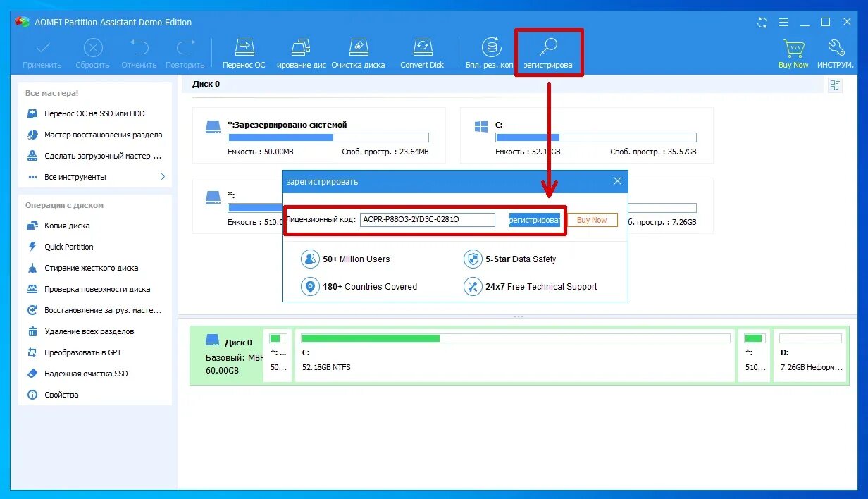Click the Redo (Повторить) arrow icon

pos(186,48)
